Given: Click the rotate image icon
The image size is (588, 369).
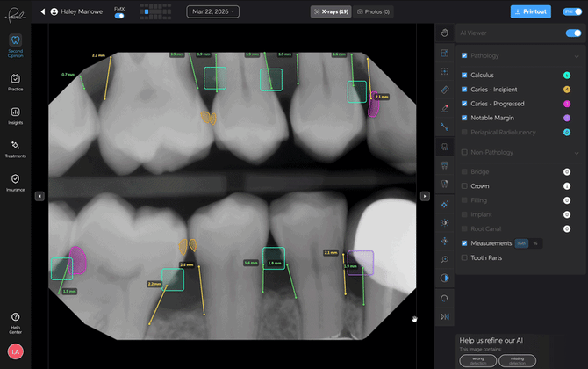Looking at the screenshot, I should pos(445,298).
